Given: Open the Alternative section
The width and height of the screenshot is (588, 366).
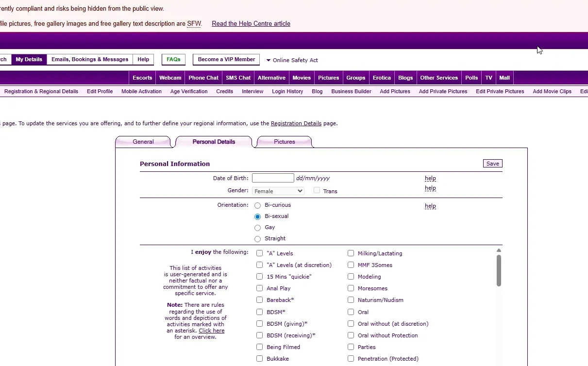Looking at the screenshot, I should 271,78.
